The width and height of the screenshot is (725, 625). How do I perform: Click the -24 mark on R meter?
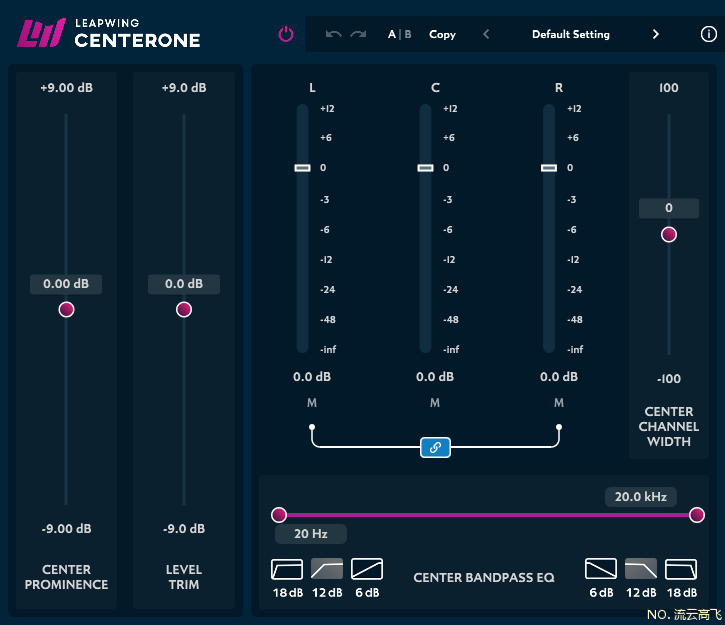coord(574,290)
